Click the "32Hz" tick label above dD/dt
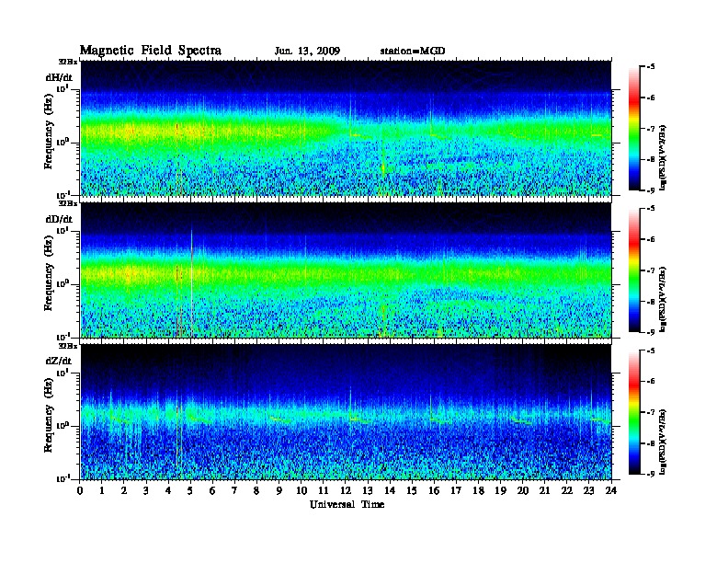 pos(67,203)
